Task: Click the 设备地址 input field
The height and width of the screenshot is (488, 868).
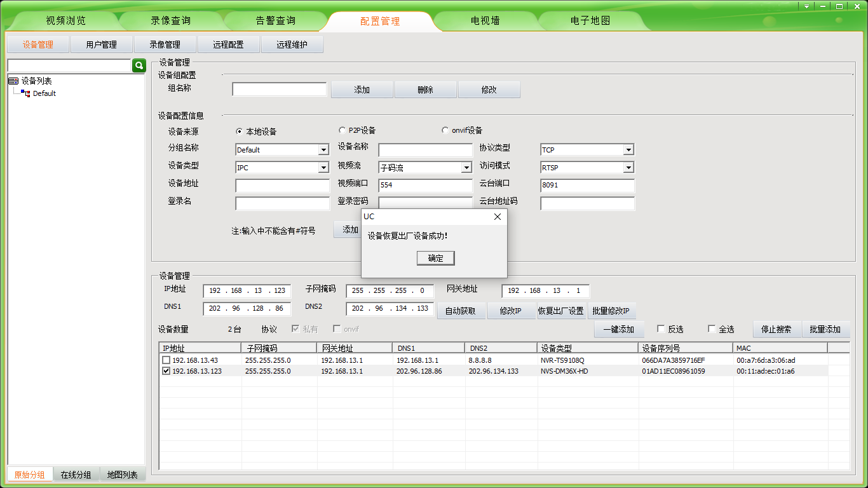Action: pos(282,186)
